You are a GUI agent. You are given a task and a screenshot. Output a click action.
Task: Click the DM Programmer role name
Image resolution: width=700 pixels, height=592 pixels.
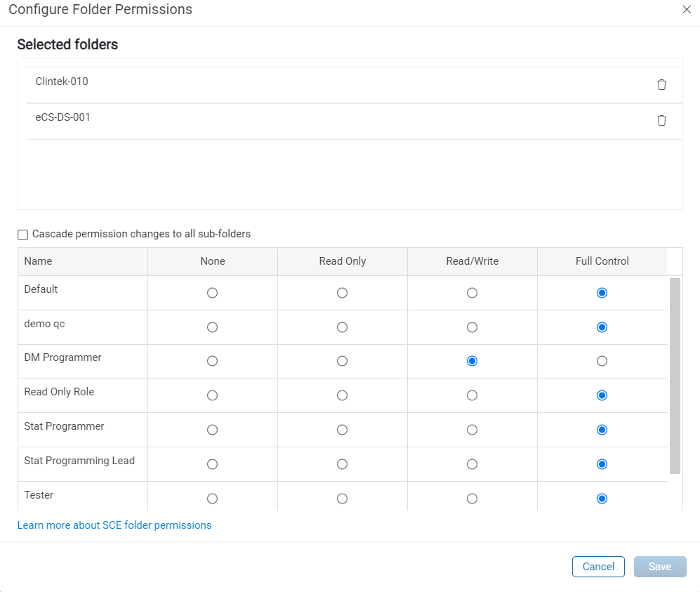(62, 357)
